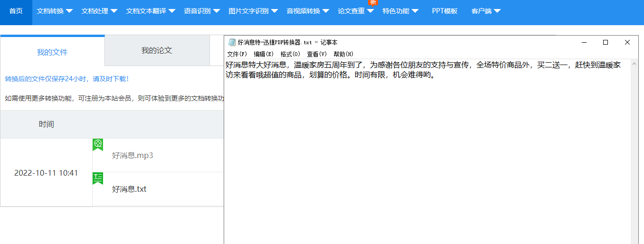Viewport: 644px width, 244px height.
Task: Select the 我的文件 tab
Action: tap(52, 52)
